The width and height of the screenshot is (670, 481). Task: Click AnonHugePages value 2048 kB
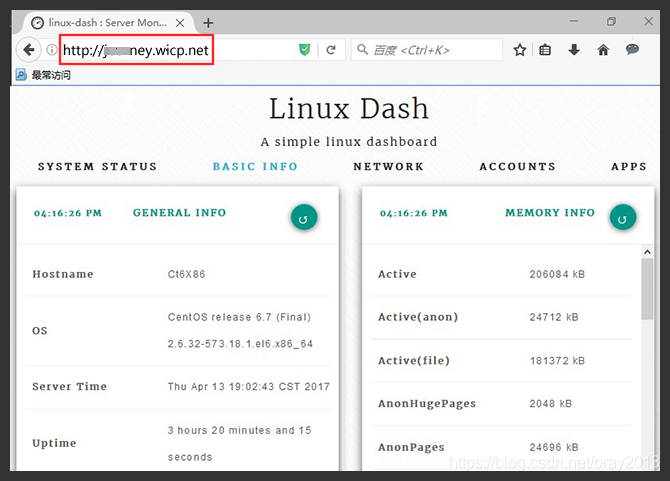[x=550, y=404]
